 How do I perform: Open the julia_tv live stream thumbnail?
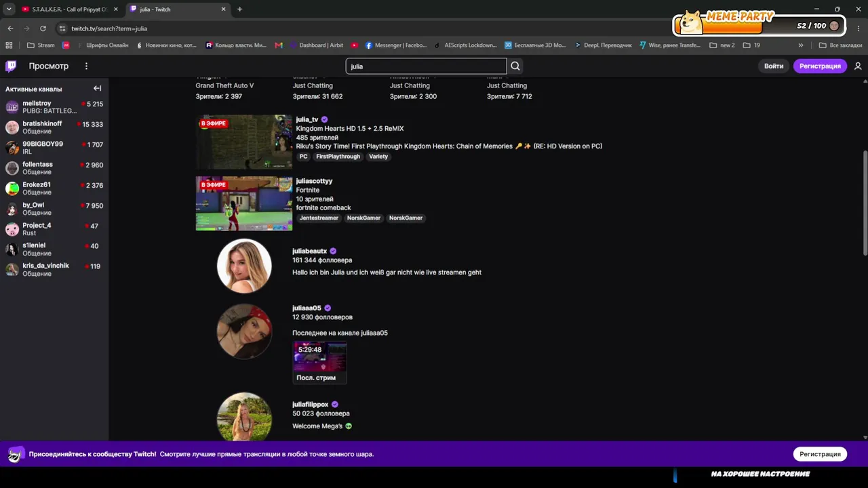coord(244,142)
